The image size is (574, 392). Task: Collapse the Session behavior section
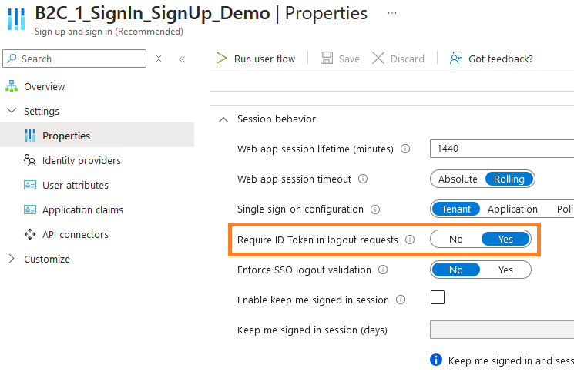pyautogui.click(x=223, y=119)
